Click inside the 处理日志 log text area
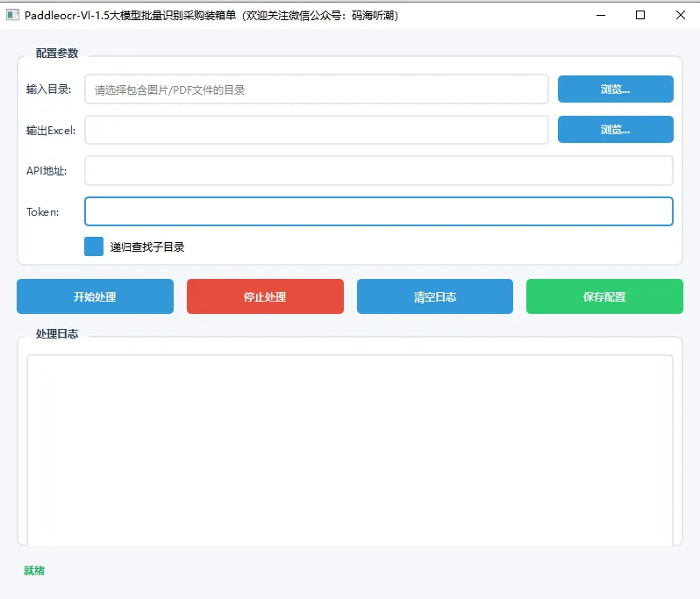700x599 pixels. click(x=350, y=450)
